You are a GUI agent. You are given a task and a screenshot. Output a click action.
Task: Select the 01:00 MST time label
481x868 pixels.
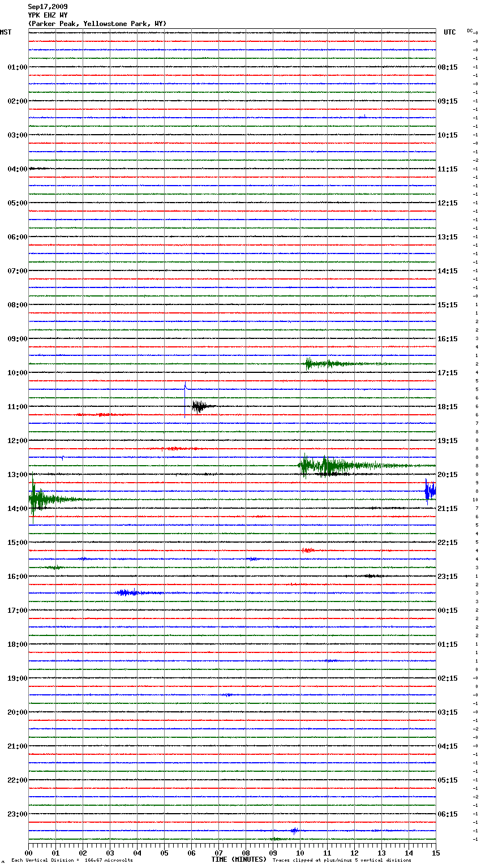point(18,67)
